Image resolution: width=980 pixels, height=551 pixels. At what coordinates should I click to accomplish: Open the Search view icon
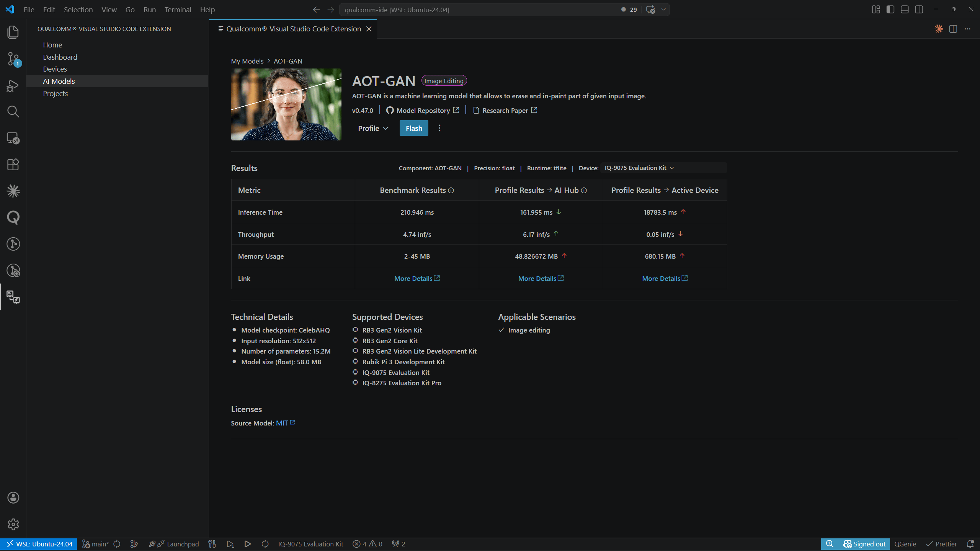pos(13,112)
